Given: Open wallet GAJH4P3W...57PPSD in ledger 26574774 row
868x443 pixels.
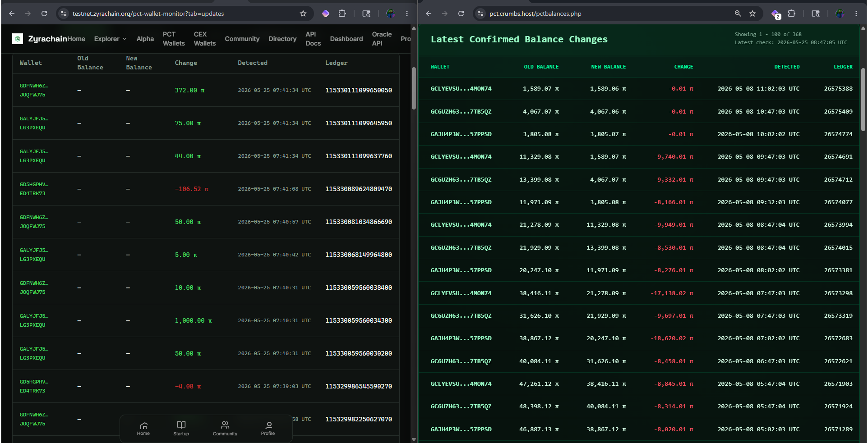Looking at the screenshot, I should tap(461, 134).
